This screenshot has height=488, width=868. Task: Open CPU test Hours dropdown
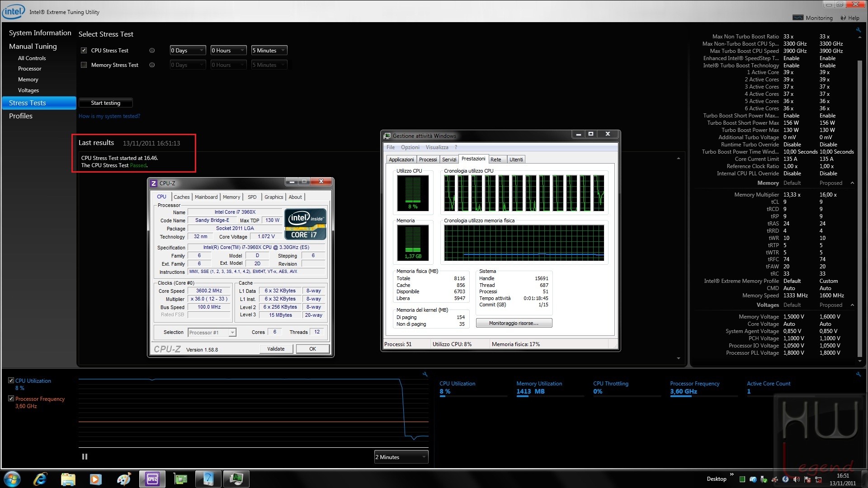228,51
